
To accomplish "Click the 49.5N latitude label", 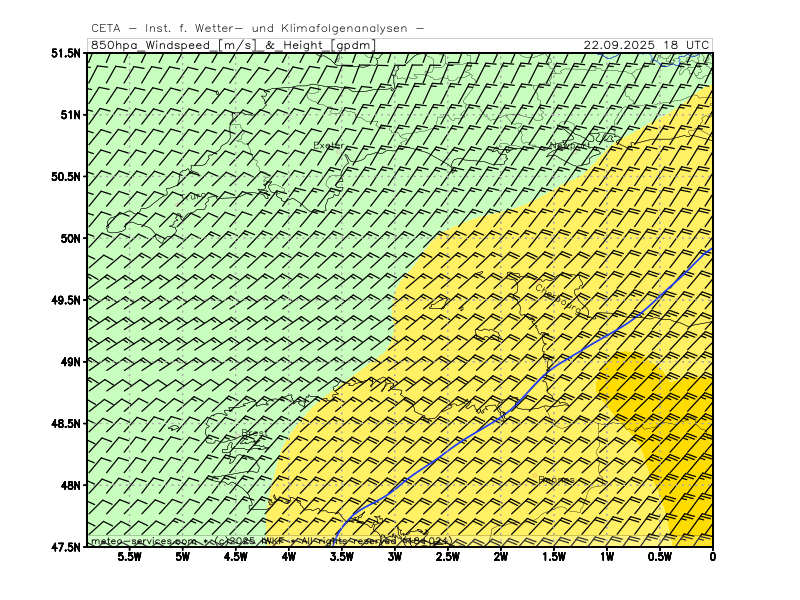I will 66,300.
